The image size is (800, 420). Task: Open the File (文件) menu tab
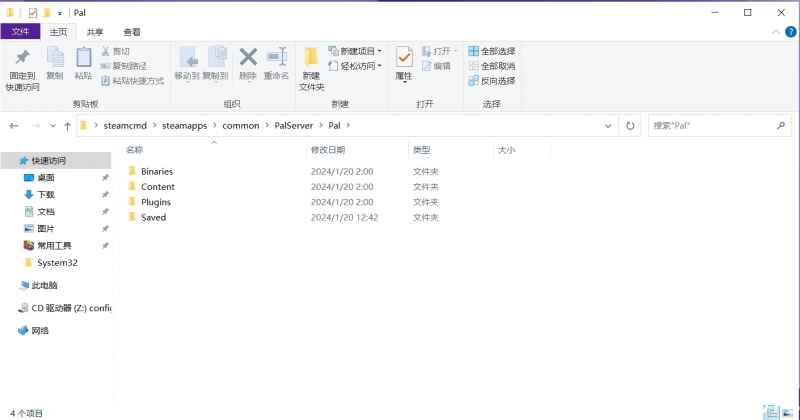point(20,32)
